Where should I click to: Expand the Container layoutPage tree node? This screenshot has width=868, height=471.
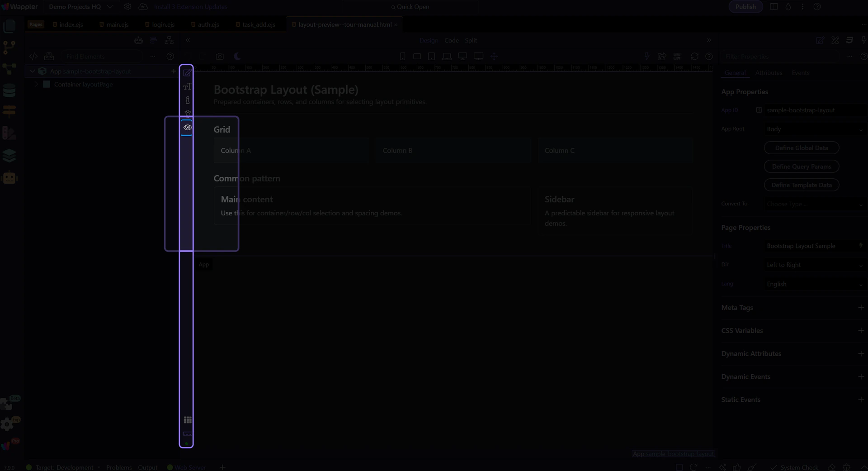point(36,85)
